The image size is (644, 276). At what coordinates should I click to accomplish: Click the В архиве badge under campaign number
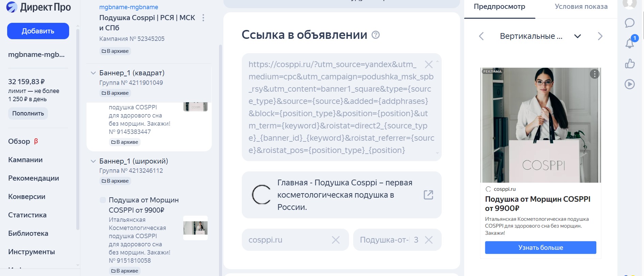pos(115,51)
